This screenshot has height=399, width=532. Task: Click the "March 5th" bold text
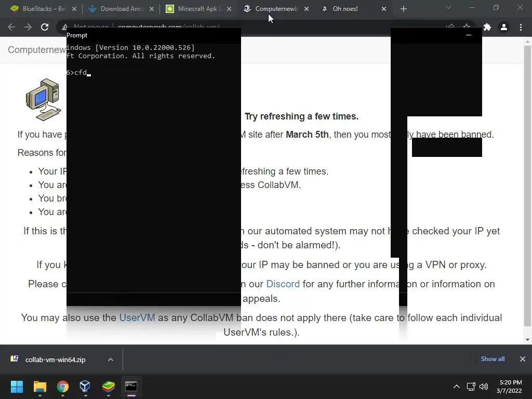click(307, 135)
